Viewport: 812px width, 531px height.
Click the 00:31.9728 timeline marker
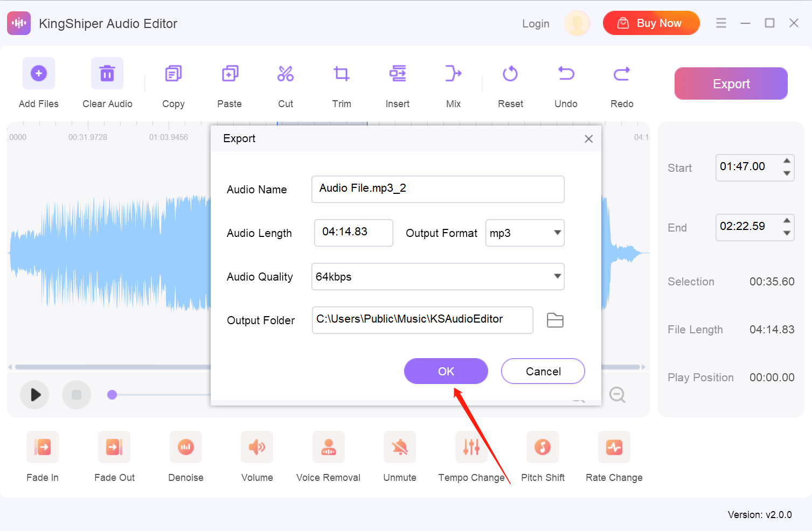(x=88, y=137)
